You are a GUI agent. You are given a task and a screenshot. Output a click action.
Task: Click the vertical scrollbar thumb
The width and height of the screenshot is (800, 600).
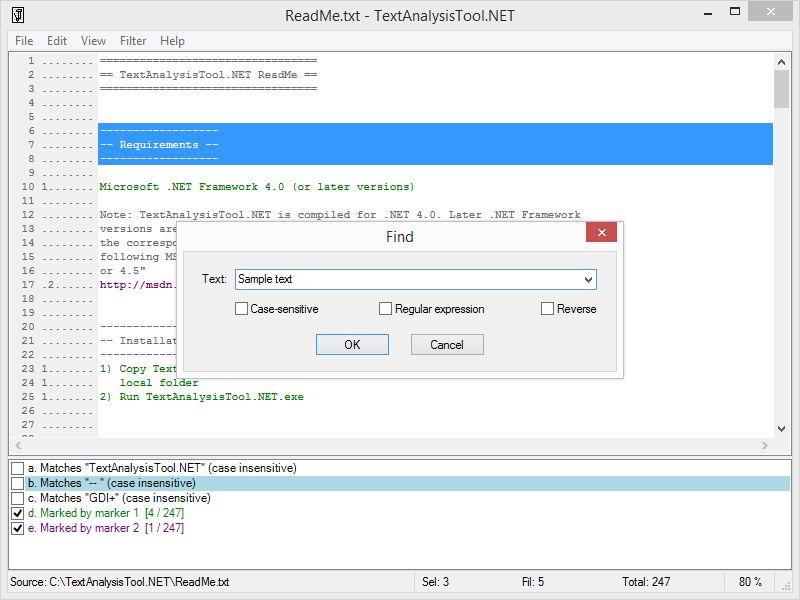pos(781,89)
